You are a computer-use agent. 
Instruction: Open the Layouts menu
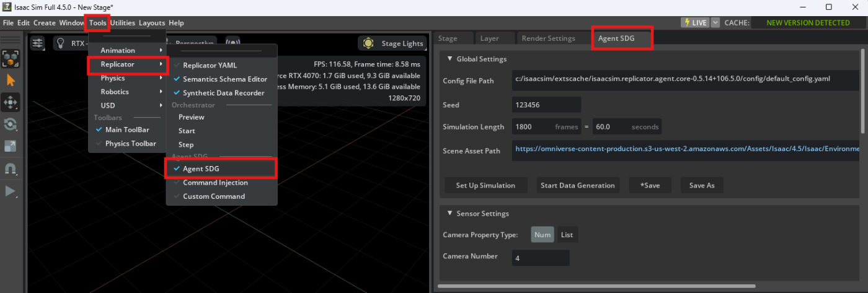click(x=152, y=23)
